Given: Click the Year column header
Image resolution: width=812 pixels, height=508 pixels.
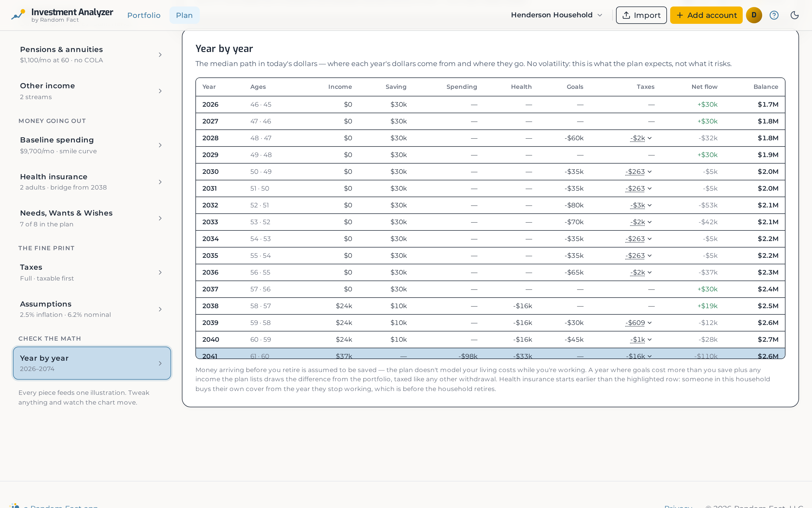Looking at the screenshot, I should pos(209,87).
